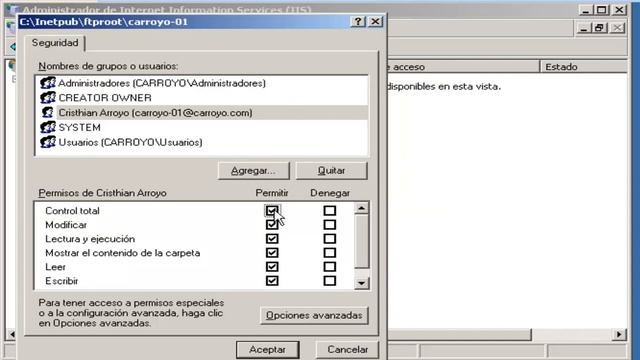Image resolution: width=640 pixels, height=360 pixels.
Task: Open Opciones avanzadas settings
Action: click(x=314, y=316)
